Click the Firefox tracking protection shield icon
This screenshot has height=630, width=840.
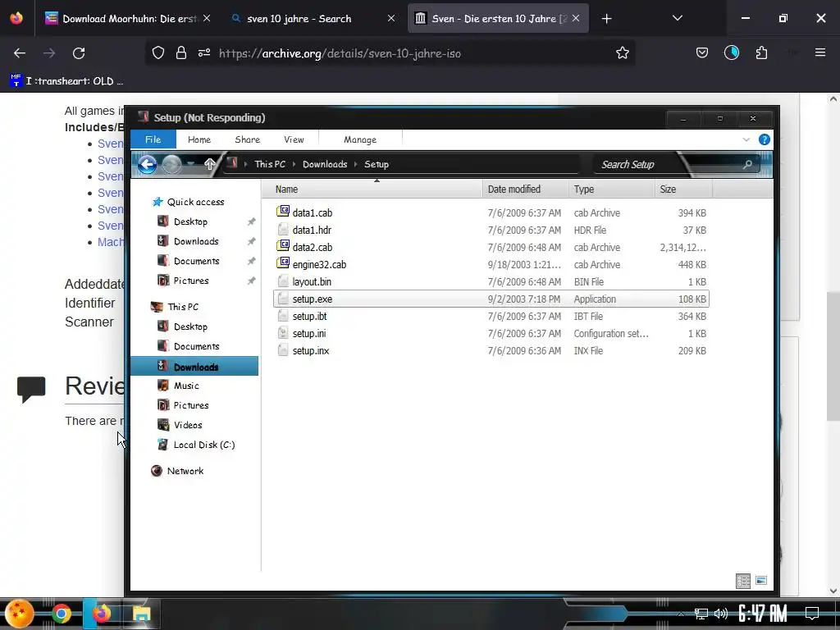pos(158,53)
